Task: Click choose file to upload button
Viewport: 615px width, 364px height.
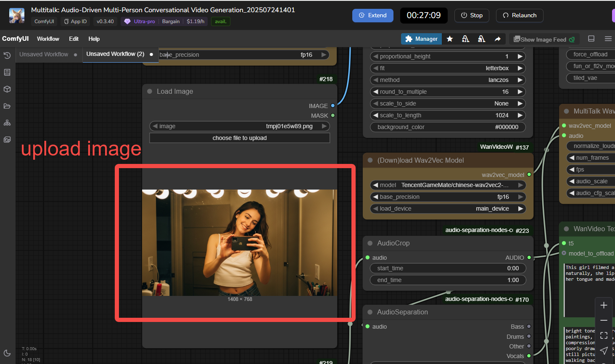Action: click(240, 138)
